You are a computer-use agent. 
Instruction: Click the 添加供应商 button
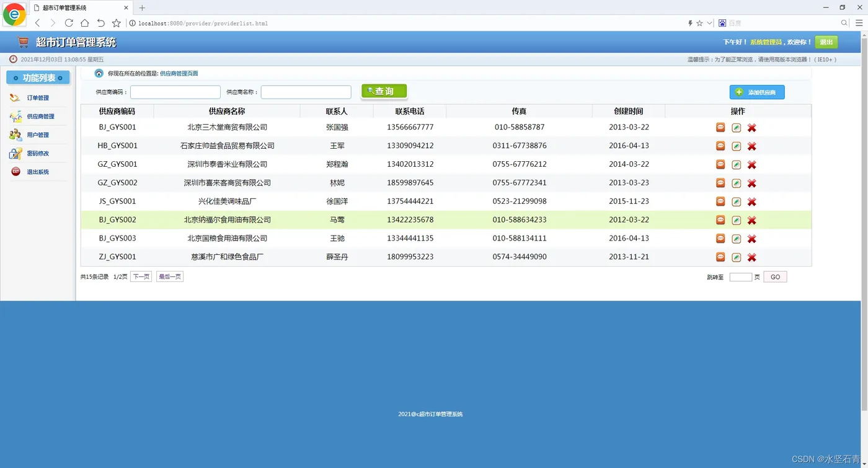757,92
